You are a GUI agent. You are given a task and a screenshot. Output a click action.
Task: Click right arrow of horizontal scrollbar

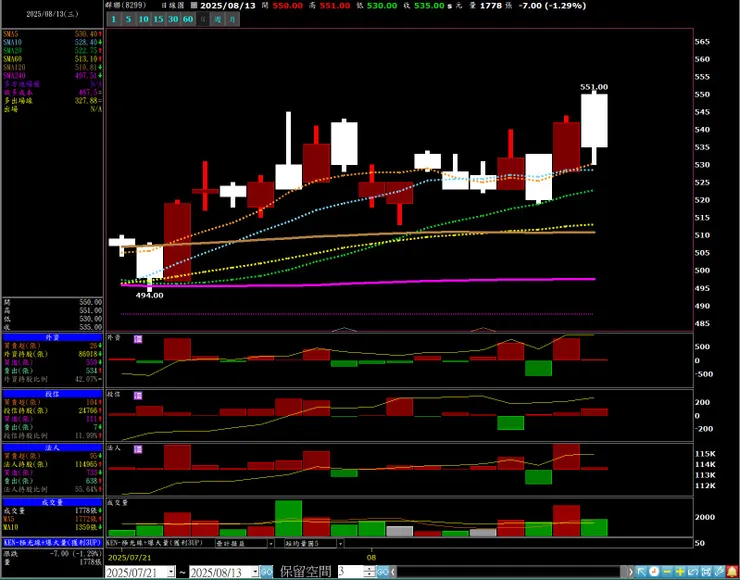pos(631,572)
